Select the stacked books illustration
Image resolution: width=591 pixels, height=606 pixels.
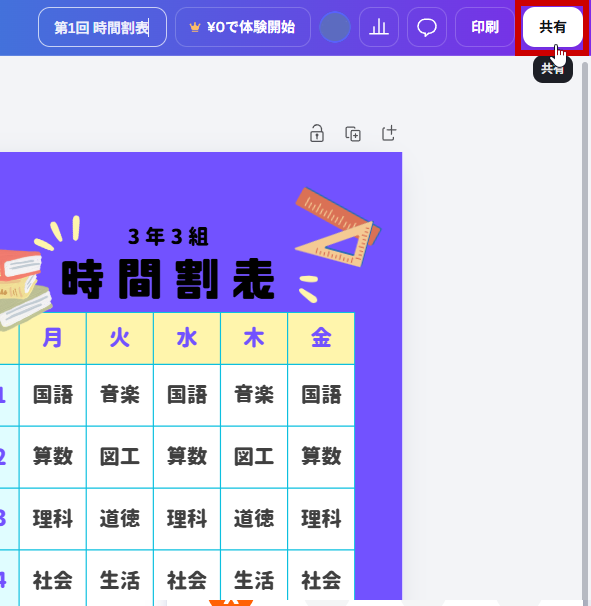point(24,289)
